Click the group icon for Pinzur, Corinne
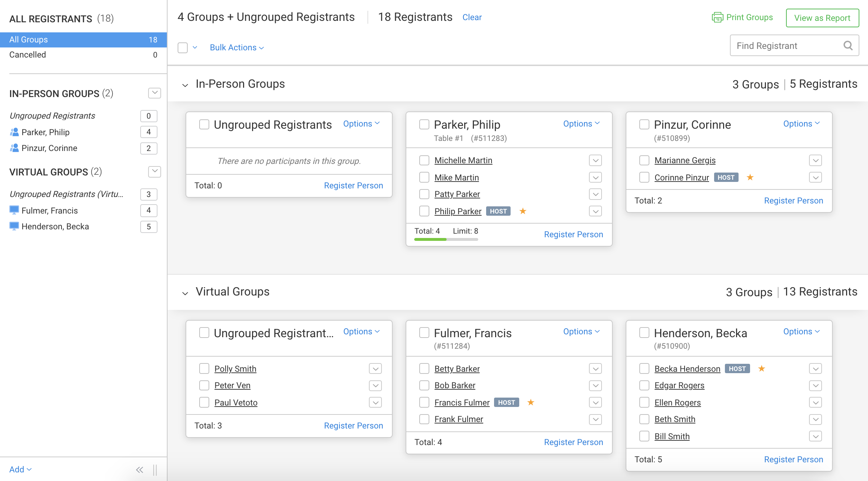This screenshot has height=481, width=868. click(14, 148)
